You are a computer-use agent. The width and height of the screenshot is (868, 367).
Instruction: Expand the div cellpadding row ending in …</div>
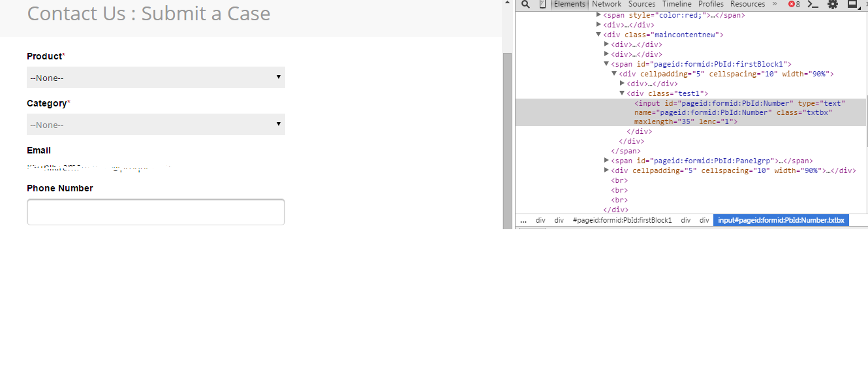[606, 170]
